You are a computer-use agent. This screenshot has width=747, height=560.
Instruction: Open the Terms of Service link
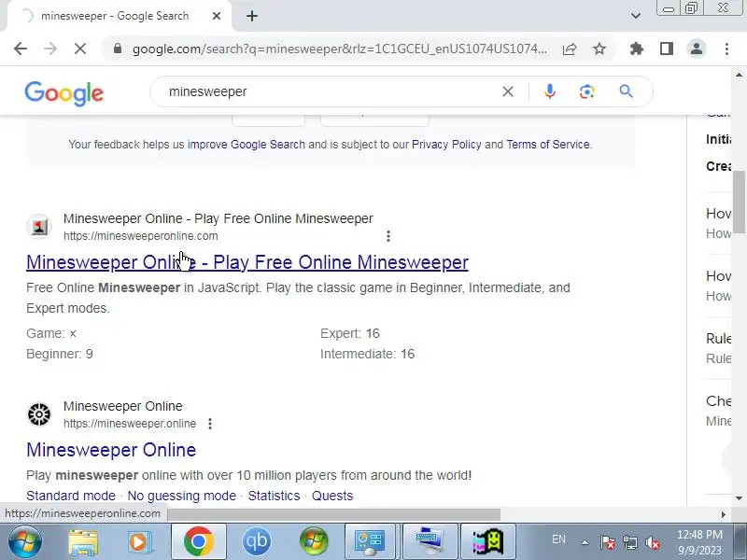click(548, 145)
